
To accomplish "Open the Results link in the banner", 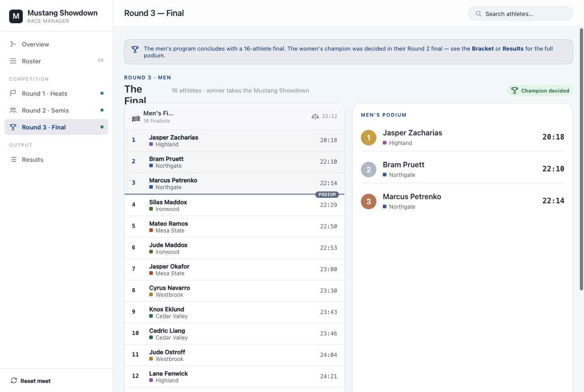I will coord(513,49).
